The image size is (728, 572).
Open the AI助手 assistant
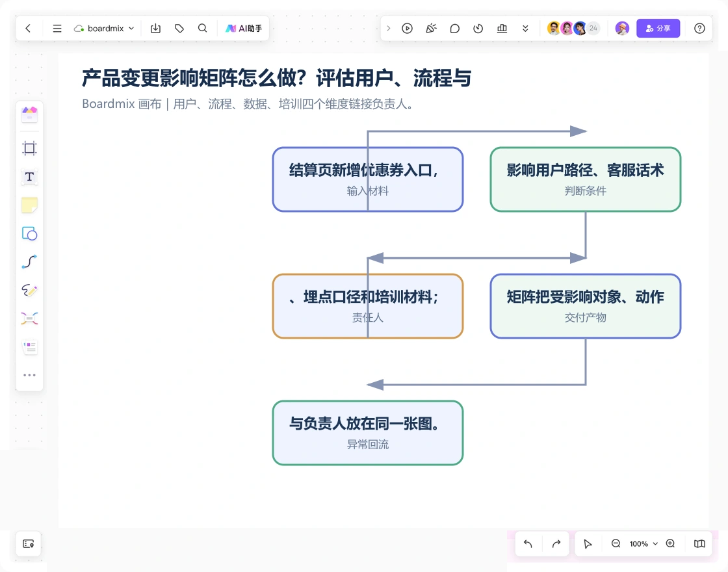(244, 29)
